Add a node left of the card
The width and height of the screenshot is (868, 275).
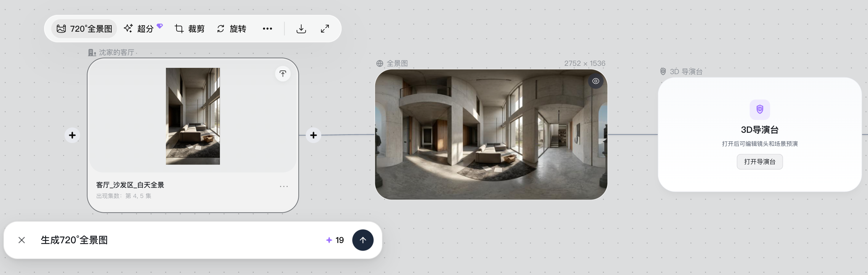click(x=72, y=135)
